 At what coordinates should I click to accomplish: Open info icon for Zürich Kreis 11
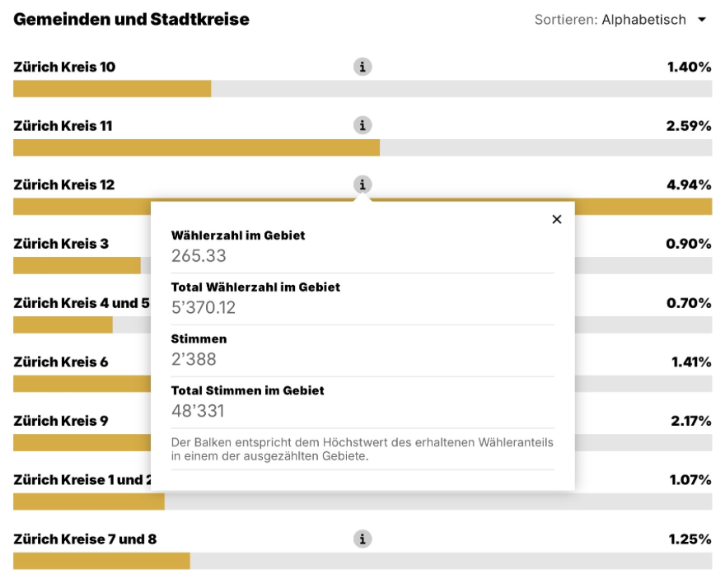pos(362,125)
